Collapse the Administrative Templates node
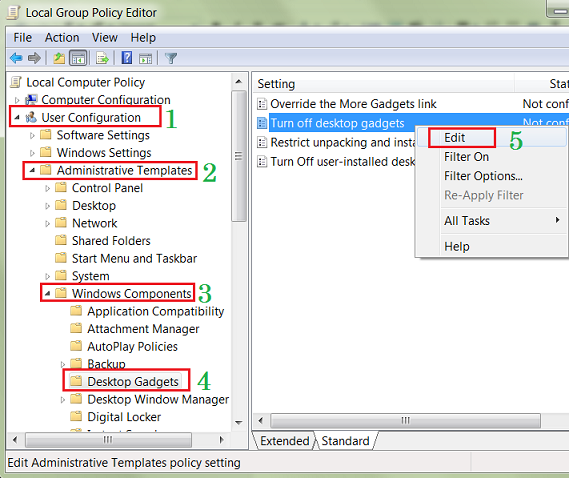Screen dimensions: 569x478 click(x=32, y=170)
